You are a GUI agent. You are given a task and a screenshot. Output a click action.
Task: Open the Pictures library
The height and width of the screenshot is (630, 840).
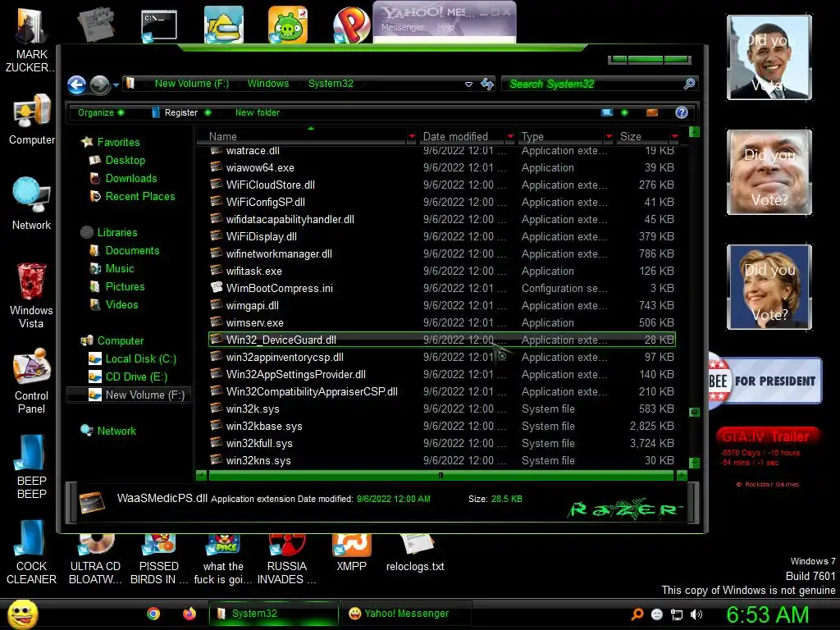pos(125,286)
